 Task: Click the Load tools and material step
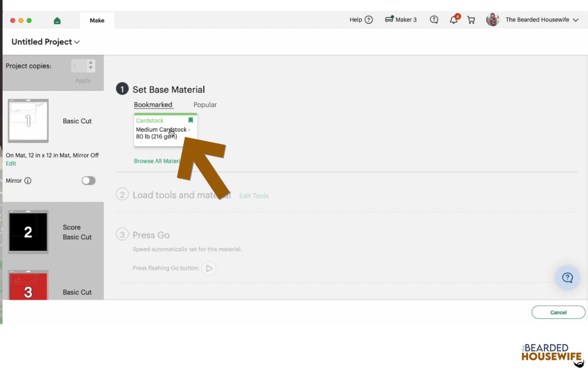pyautogui.click(x=182, y=195)
